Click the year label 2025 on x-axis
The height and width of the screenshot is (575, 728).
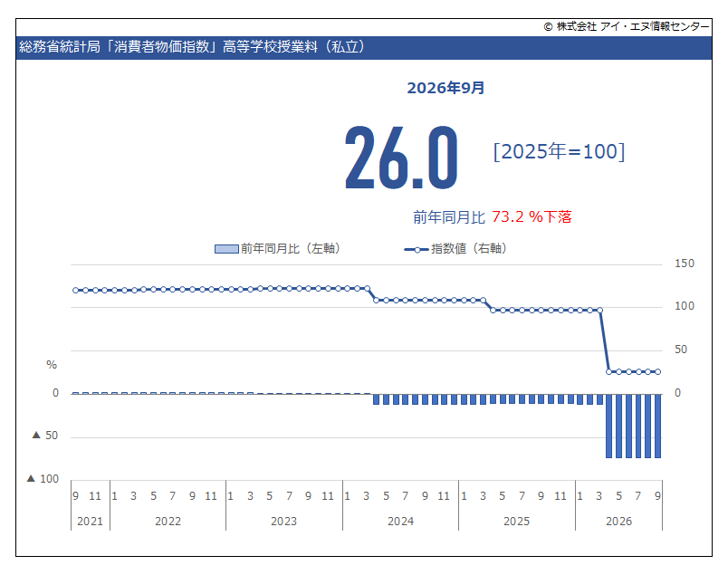517,522
